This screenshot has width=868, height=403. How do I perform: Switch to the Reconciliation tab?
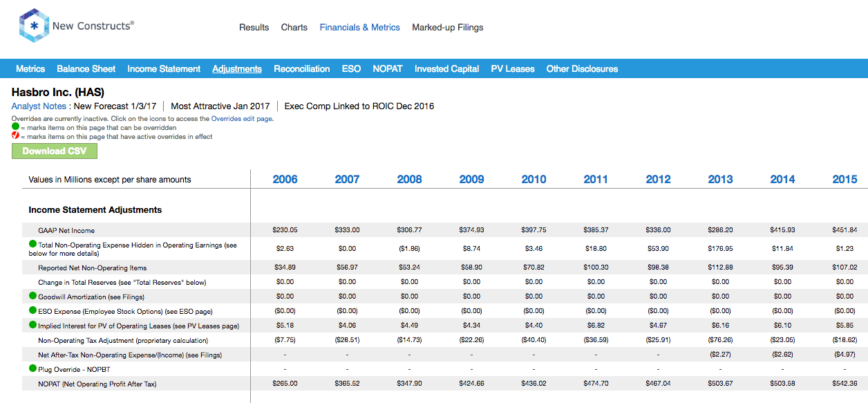point(301,68)
